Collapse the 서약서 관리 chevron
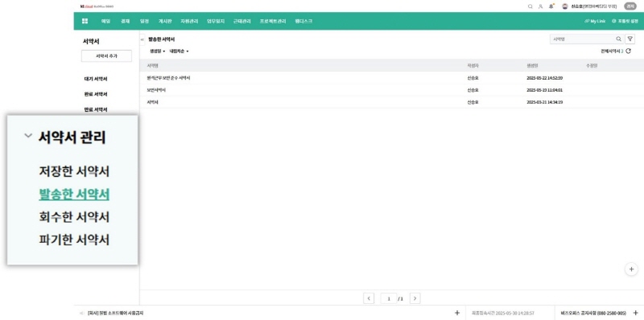 [28, 136]
